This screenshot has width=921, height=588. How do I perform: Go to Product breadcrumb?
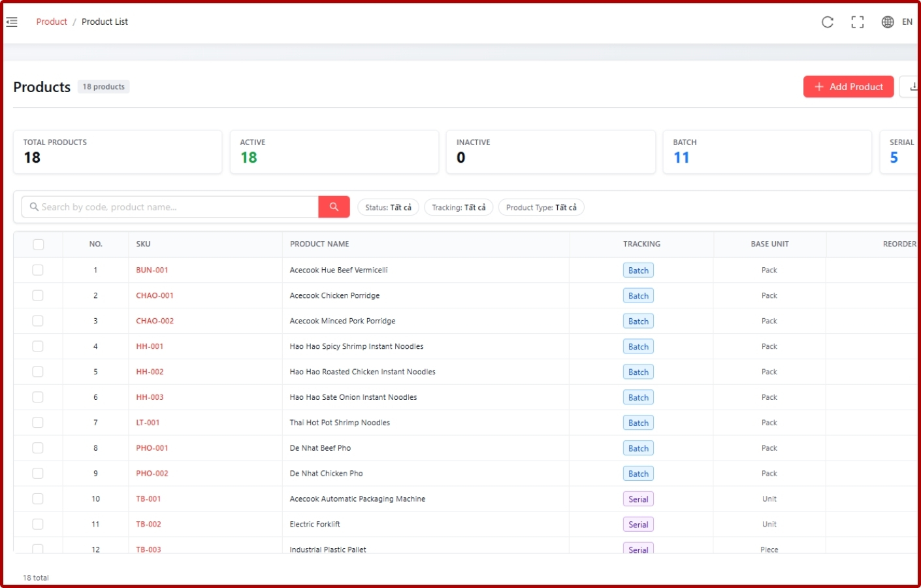pos(52,22)
